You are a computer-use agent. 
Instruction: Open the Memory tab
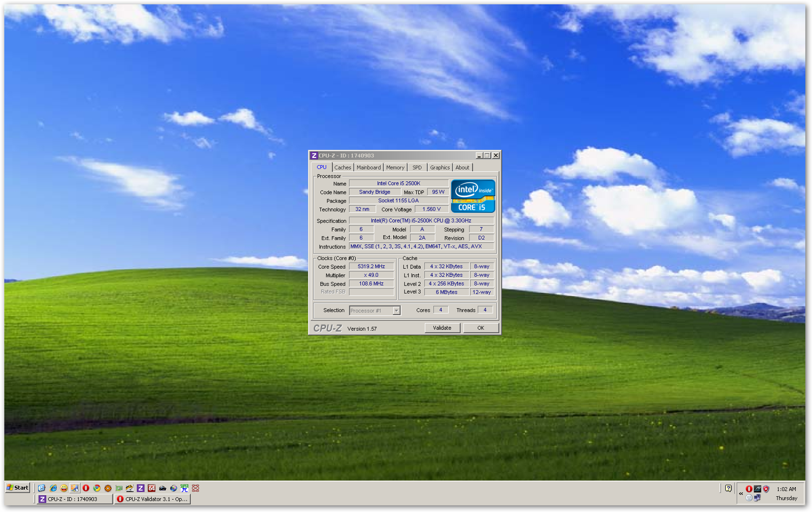click(x=395, y=168)
